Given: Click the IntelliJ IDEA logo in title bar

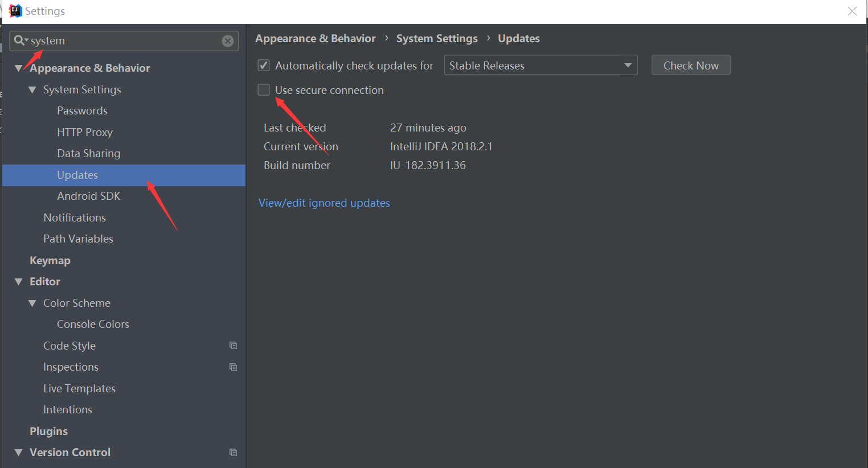Looking at the screenshot, I should [x=15, y=11].
